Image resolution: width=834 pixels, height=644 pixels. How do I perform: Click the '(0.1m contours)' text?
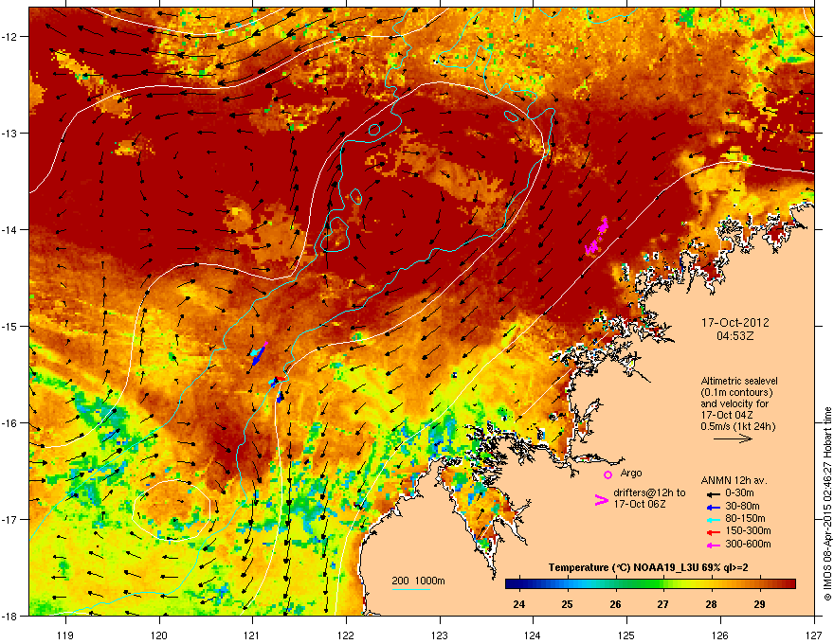[x=736, y=393]
